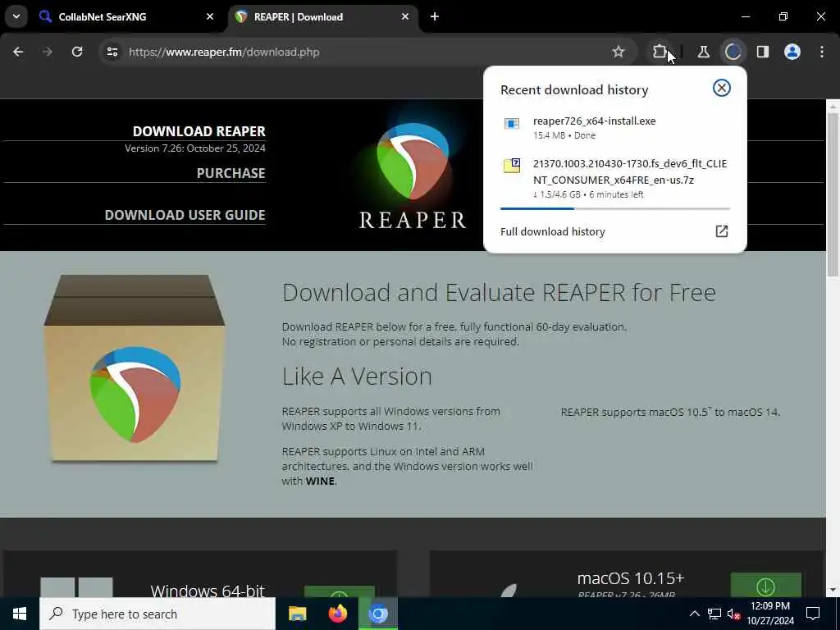The height and width of the screenshot is (630, 840).
Task: Open a new browser tab
Action: click(x=435, y=16)
